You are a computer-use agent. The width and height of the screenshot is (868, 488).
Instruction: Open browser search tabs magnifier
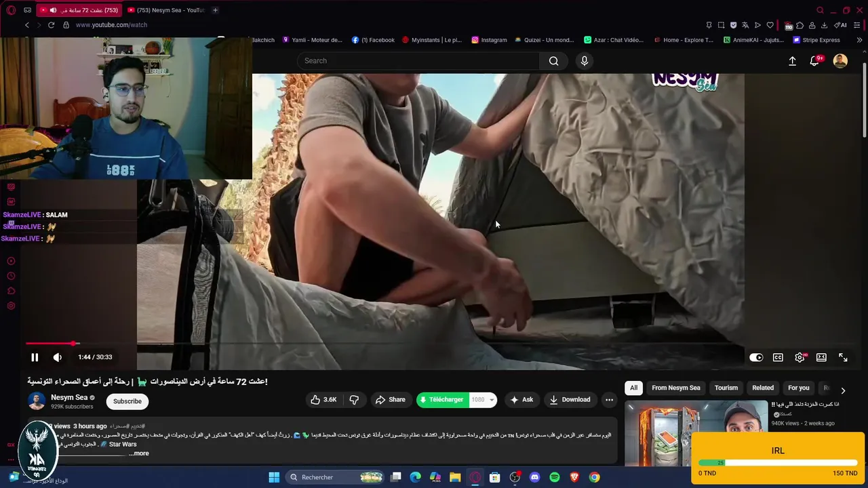[x=820, y=10]
